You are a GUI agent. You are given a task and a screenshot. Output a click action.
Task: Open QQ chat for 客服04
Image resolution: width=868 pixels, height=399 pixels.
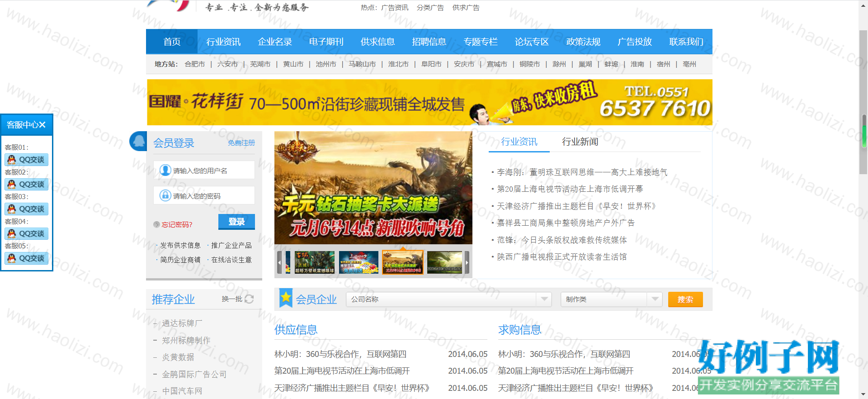click(27, 233)
